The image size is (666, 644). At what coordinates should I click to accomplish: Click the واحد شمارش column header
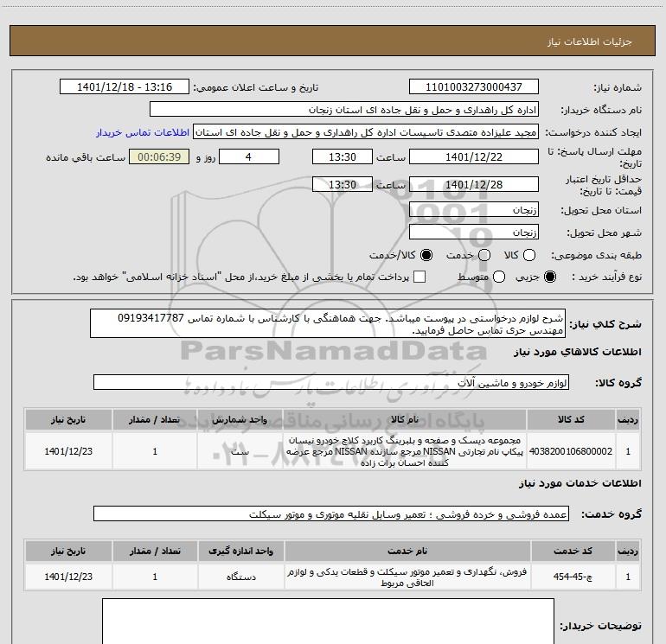coord(240,419)
